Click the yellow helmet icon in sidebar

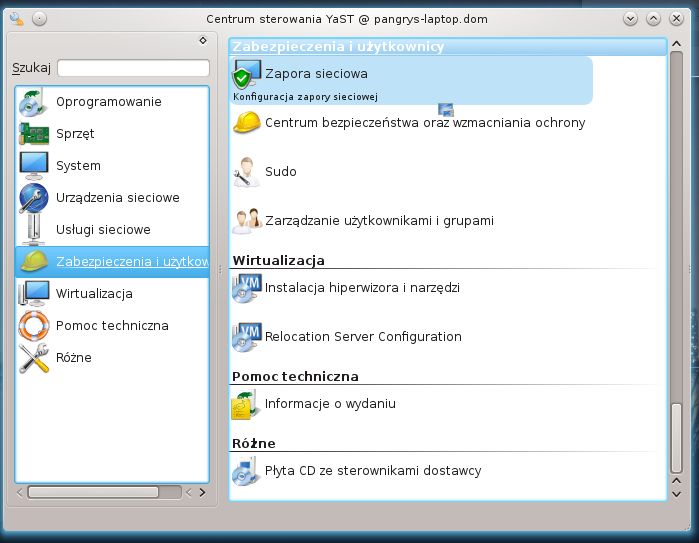click(33, 261)
